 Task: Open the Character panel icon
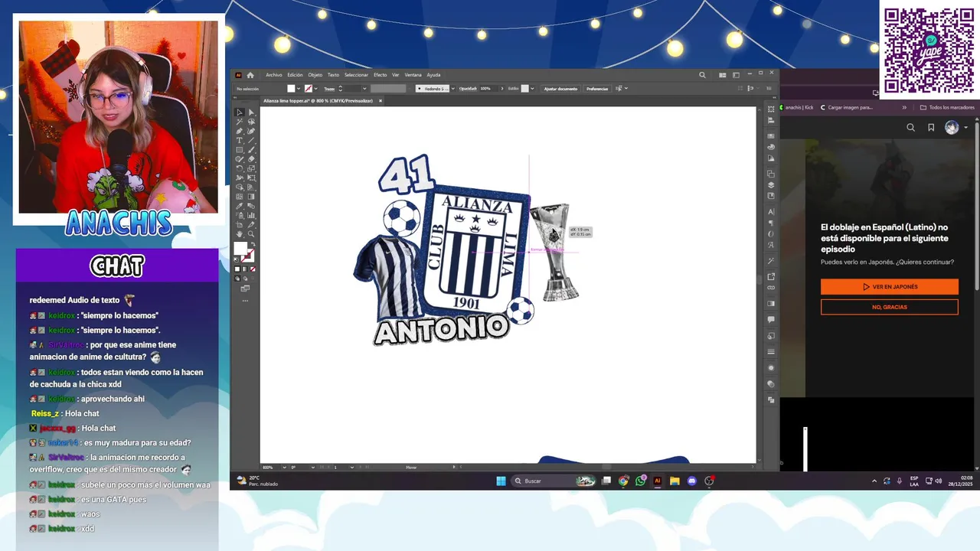(x=771, y=212)
